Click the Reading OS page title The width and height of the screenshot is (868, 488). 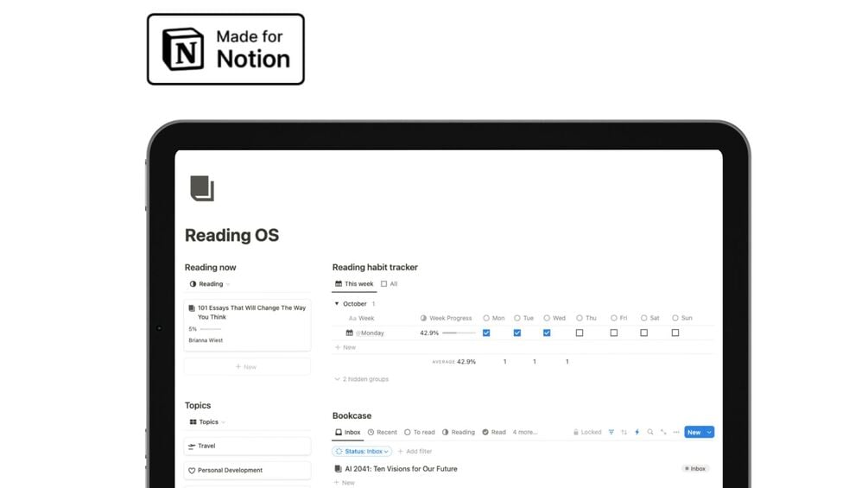(x=232, y=235)
